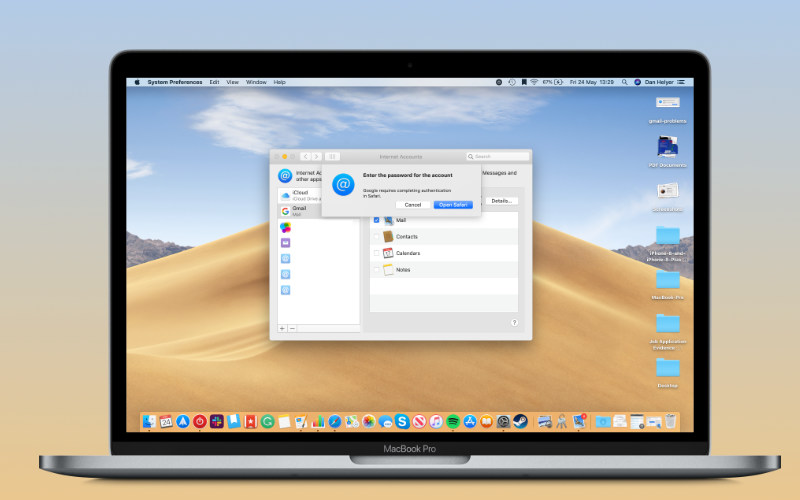Screen dimensions: 800x500
Task: Open the Calendar app in the dock
Action: click(x=166, y=421)
